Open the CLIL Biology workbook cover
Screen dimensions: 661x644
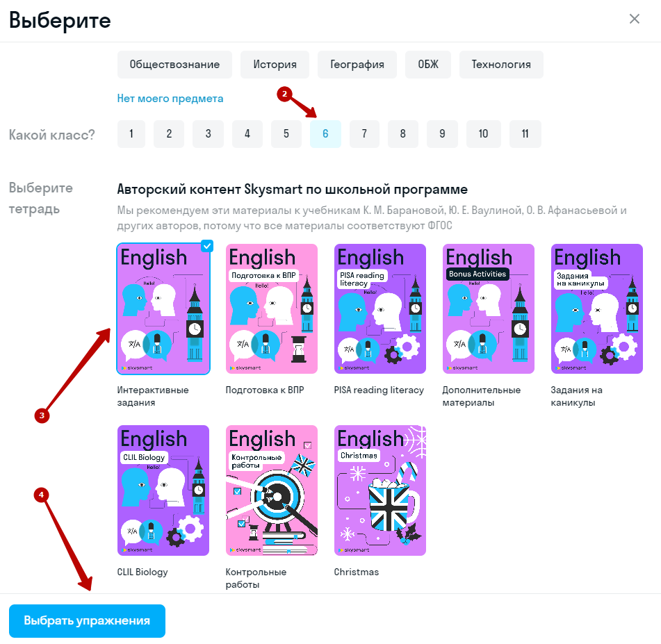[163, 490]
